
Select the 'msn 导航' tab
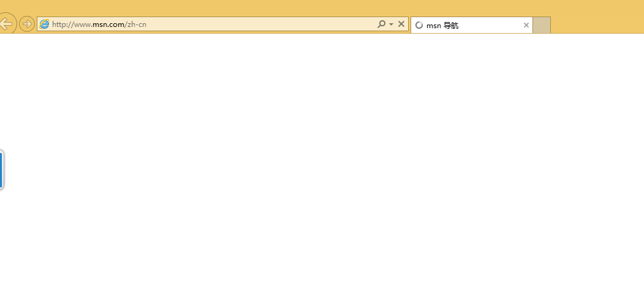(471, 26)
